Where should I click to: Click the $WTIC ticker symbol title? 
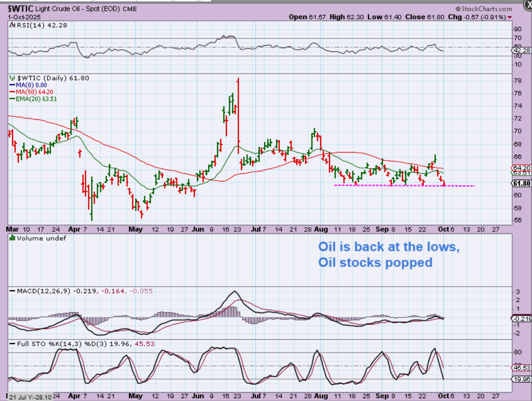pyautogui.click(x=20, y=8)
